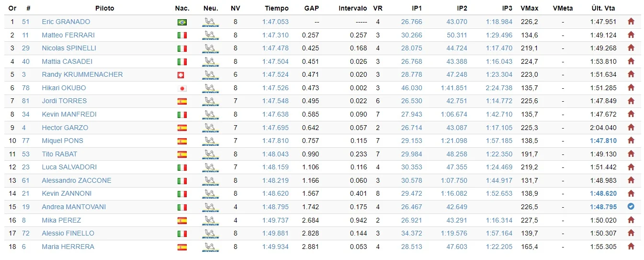The height and width of the screenshot is (260, 644).
Task: Click the bold last lap 1:48.620
Action: click(x=603, y=193)
